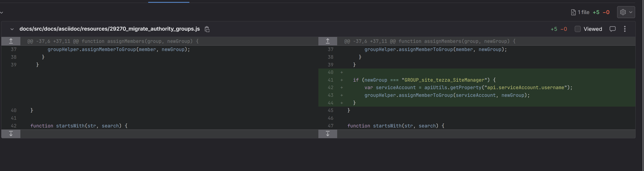Click right-pane line 47 'function startsWith'
The height and width of the screenshot is (171, 644).
pos(396,126)
